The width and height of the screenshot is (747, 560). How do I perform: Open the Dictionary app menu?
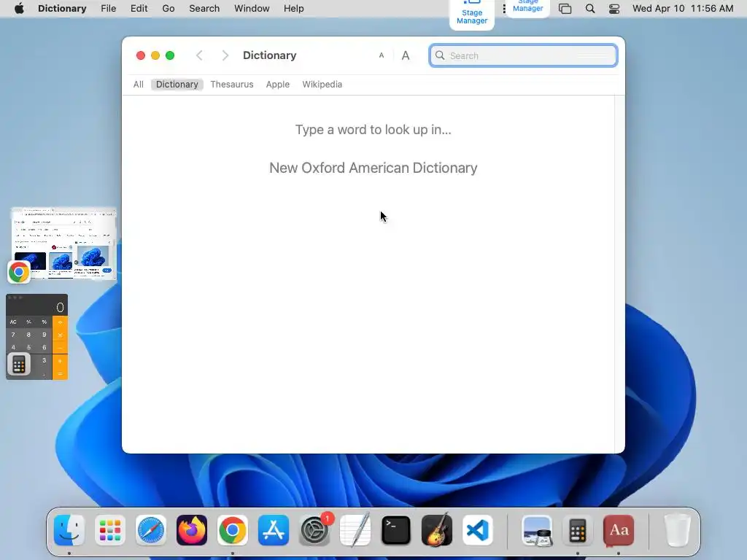[x=62, y=9]
